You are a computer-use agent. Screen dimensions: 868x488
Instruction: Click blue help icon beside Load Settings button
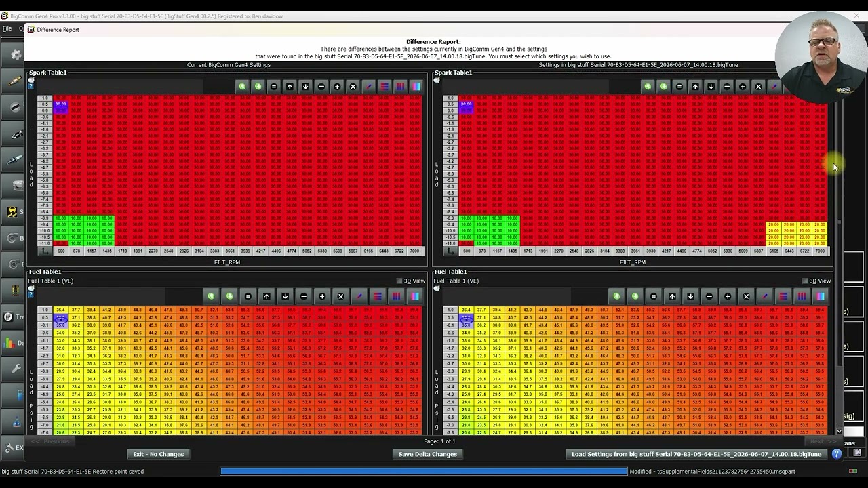click(x=837, y=454)
